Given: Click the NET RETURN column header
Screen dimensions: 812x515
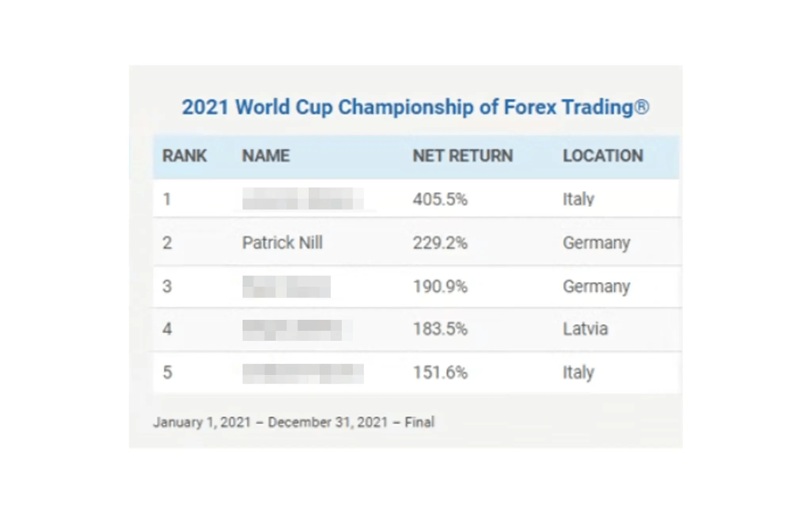Looking at the screenshot, I should tap(463, 156).
